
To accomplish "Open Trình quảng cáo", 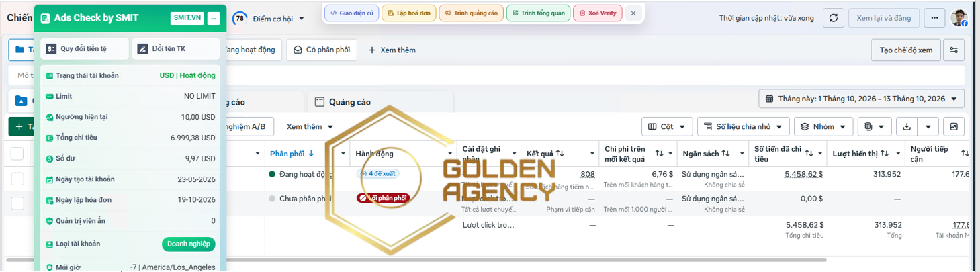I will [470, 13].
